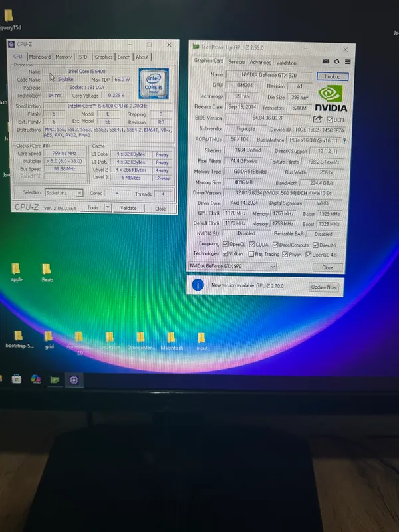Switch to the Memory tab in CPU-Z

click(63, 57)
